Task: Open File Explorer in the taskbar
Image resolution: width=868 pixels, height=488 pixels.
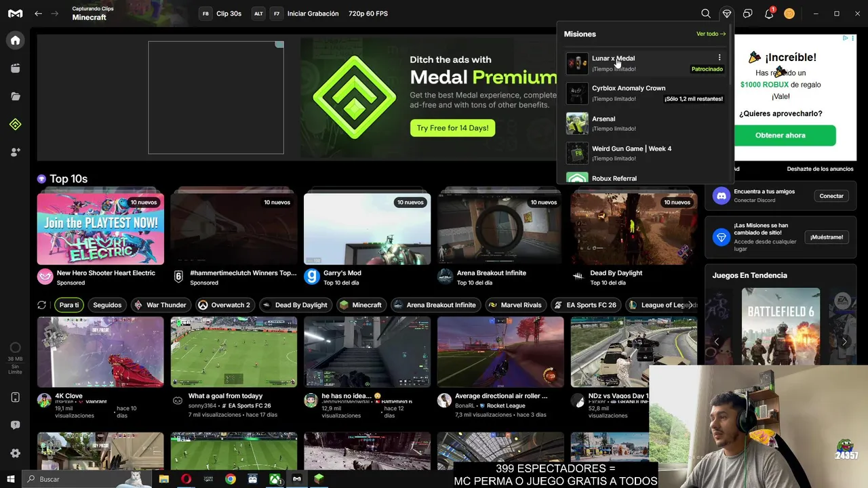Action: coord(163,479)
